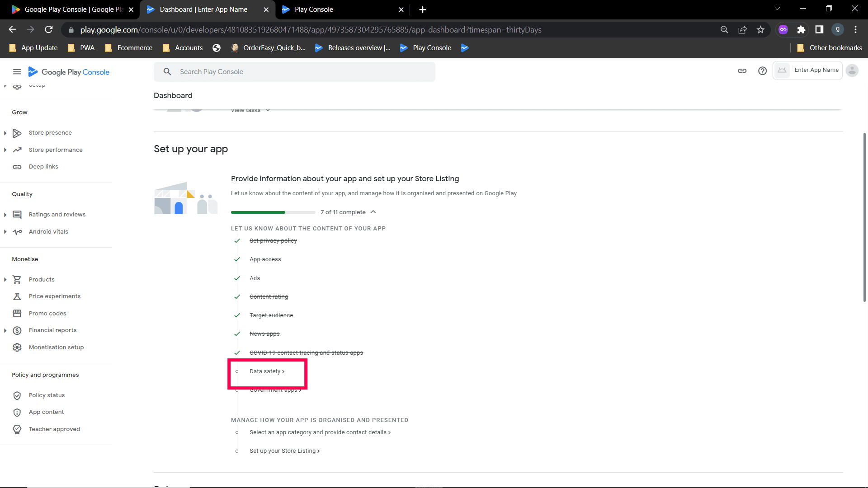Collapse the 7 of 11 complete list
868x488 pixels.
coord(373,212)
